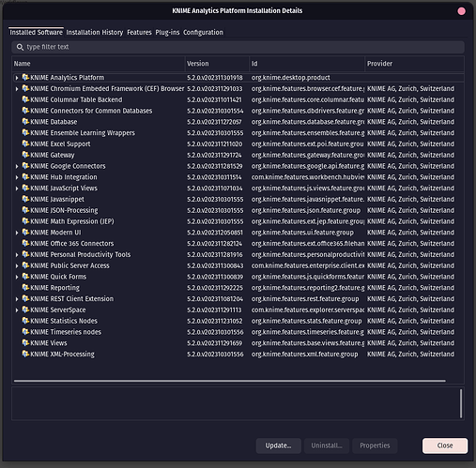Expand the KNIME Google Connectors entry
The height and width of the screenshot is (468, 476).
(x=17, y=166)
